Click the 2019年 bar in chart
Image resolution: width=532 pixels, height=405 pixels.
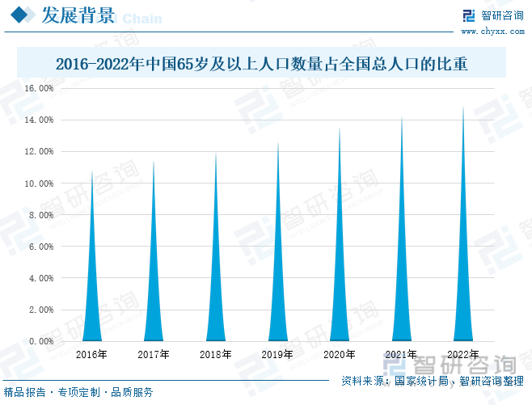click(278, 242)
